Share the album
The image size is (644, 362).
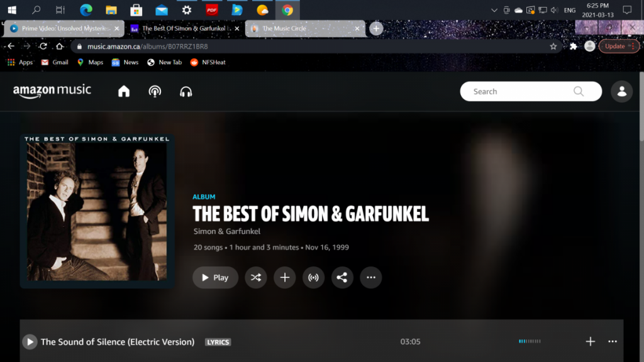[x=342, y=277]
